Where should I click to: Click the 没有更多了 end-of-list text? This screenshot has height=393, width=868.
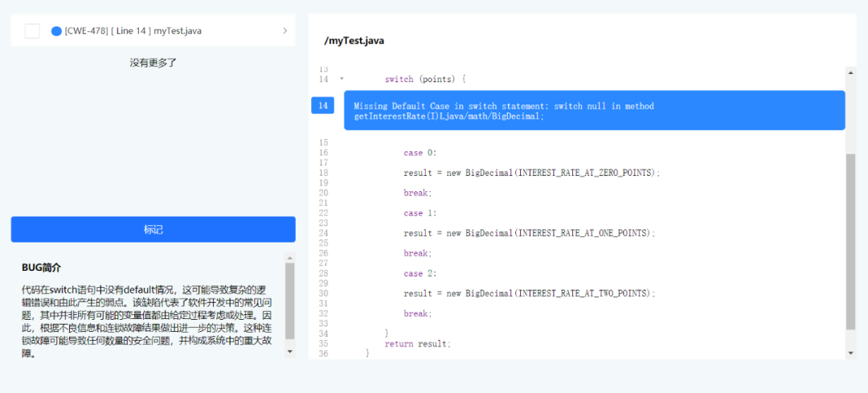153,63
